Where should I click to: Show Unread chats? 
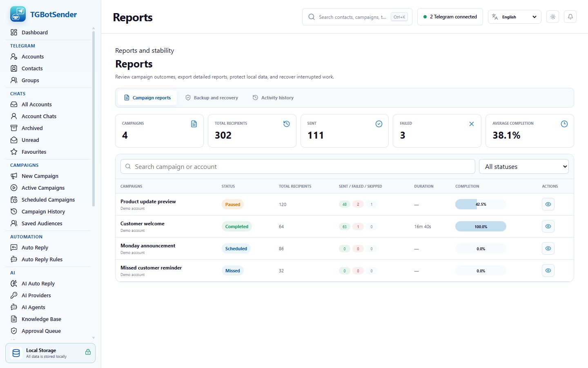pyautogui.click(x=48, y=140)
